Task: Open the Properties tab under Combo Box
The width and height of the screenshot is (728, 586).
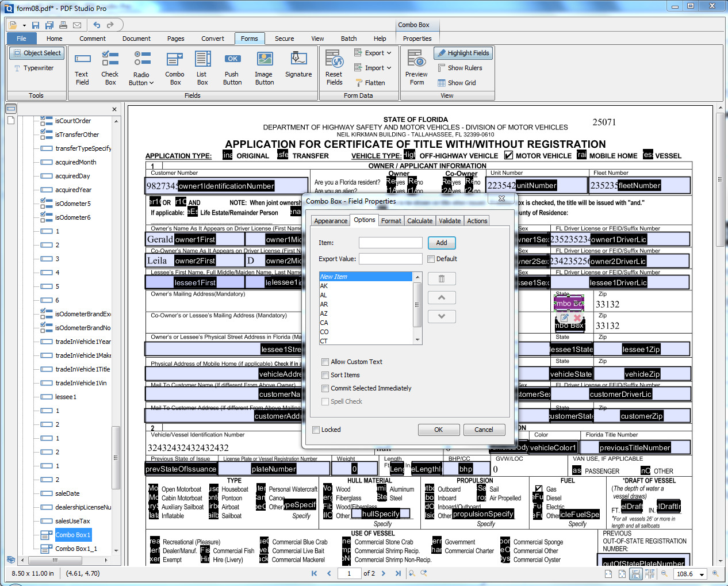Action: tap(417, 39)
